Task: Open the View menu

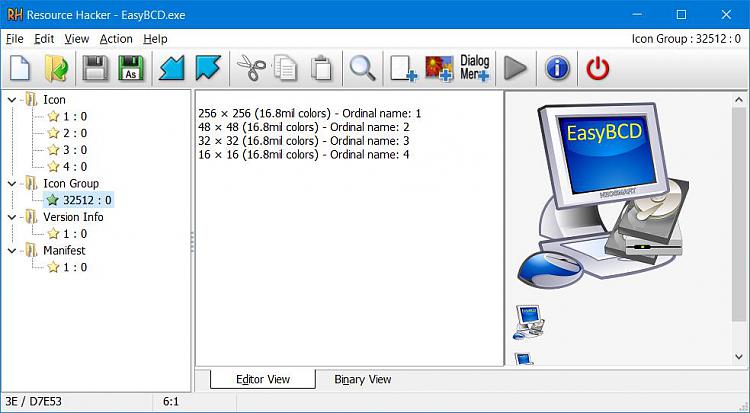Action: point(77,39)
